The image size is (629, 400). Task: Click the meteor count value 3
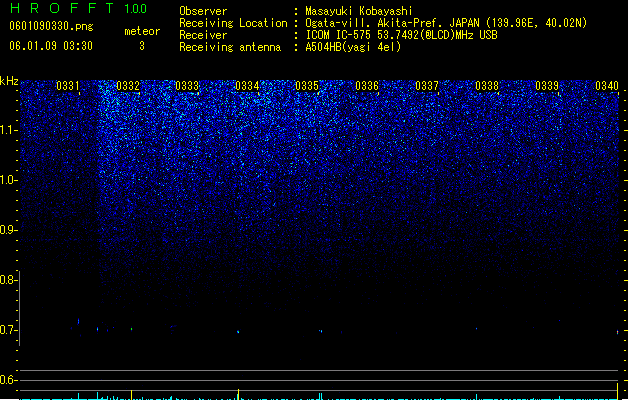click(142, 46)
